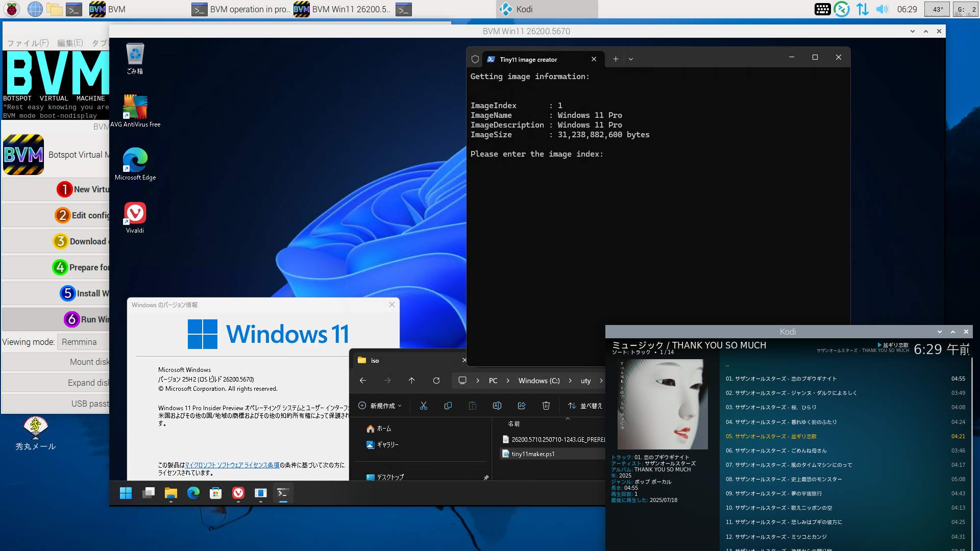
Task: Expand the 新規作成 dropdown in Explorer
Action: (380, 406)
